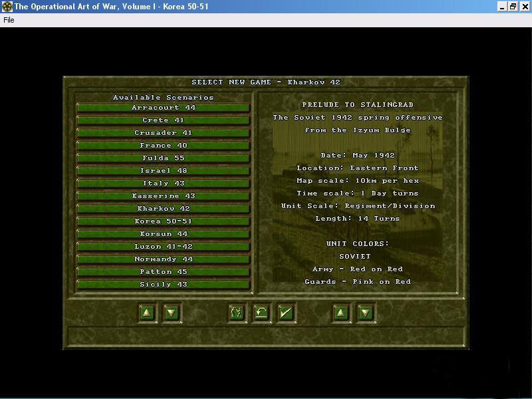The image size is (532, 399).
Task: Confirm selection with the checkmark button
Action: [x=287, y=313]
